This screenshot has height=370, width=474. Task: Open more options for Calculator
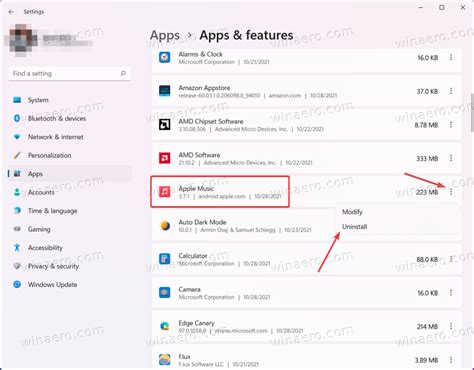451,259
